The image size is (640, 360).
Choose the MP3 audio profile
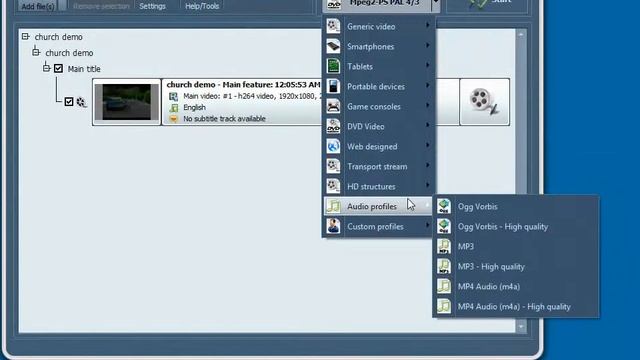click(x=516, y=247)
